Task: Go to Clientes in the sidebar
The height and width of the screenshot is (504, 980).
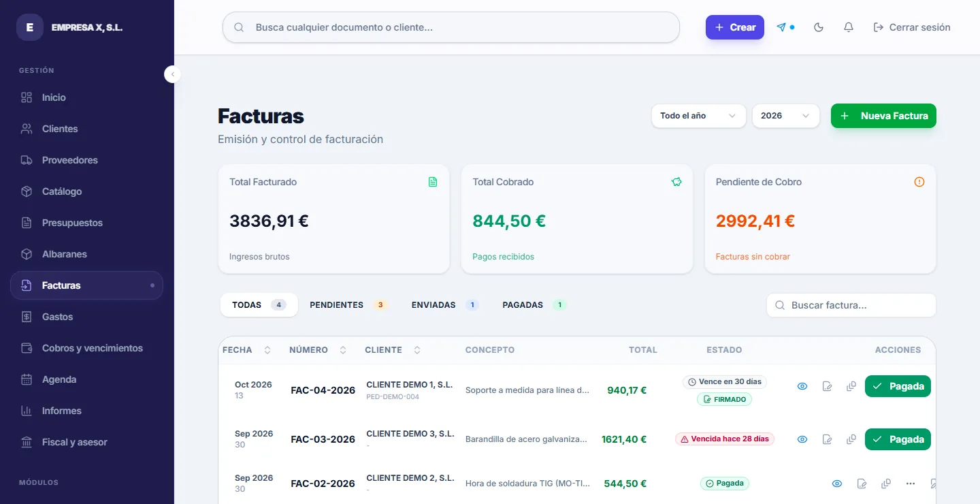Action: point(86,129)
